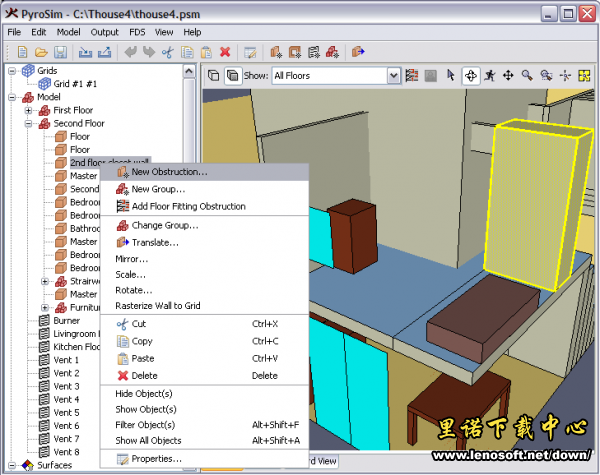Undo the last action

pos(130,52)
